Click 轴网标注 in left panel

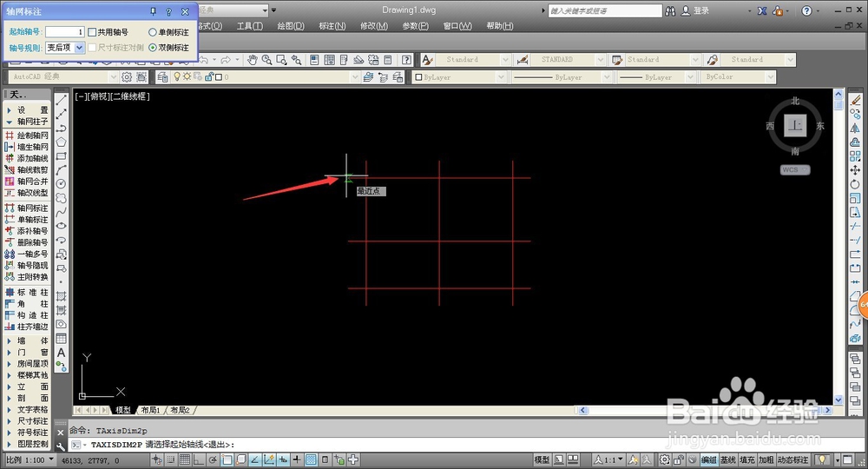tap(27, 208)
